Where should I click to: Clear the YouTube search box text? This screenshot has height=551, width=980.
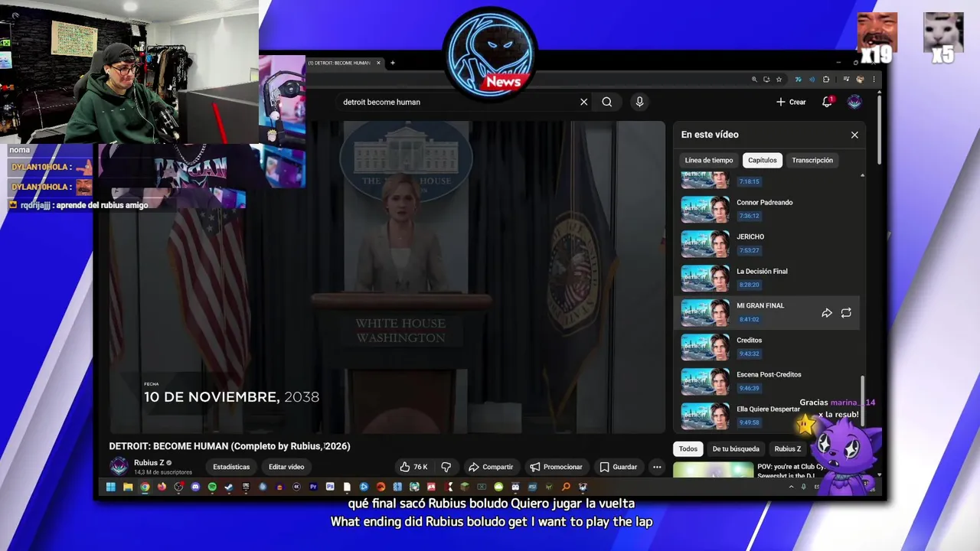pos(583,102)
